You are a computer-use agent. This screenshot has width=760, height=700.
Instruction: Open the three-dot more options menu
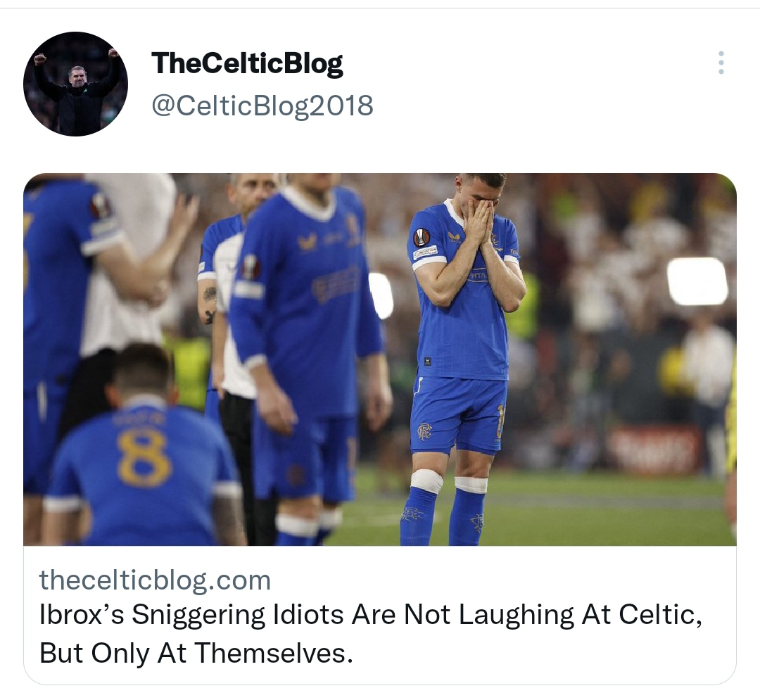coord(721,63)
